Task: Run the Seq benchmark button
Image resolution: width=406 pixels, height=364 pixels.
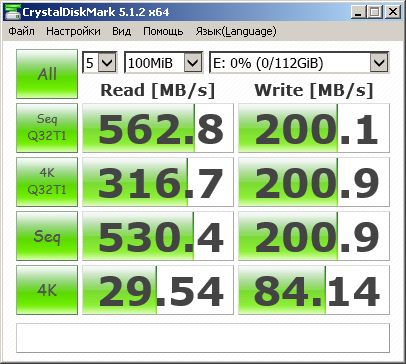Action: pos(47,236)
